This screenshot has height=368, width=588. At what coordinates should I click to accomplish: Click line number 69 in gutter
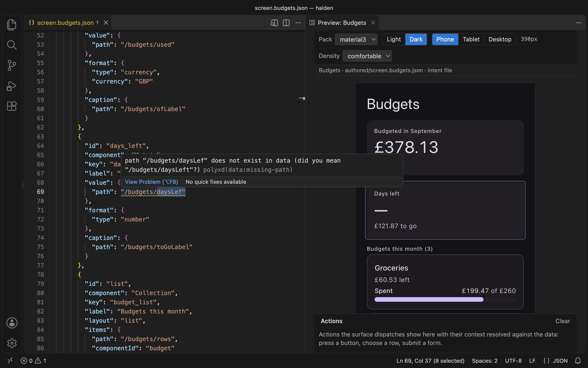click(x=40, y=192)
